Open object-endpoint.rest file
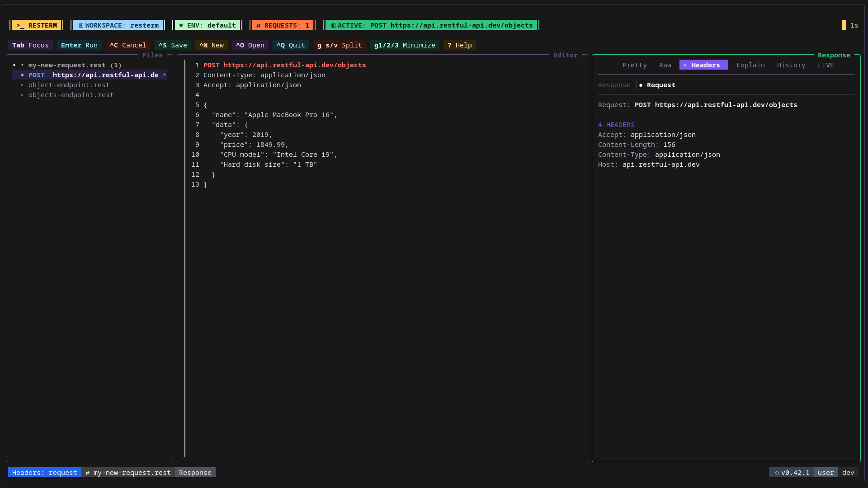 click(x=69, y=85)
